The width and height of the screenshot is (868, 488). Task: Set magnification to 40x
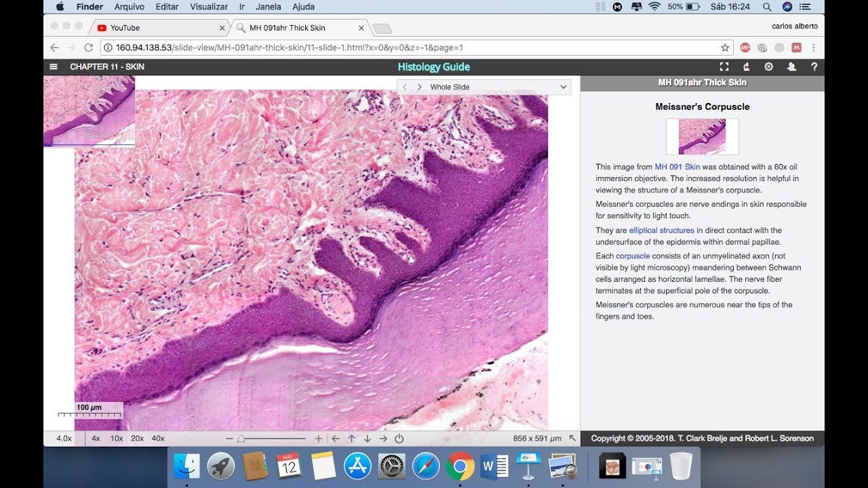pyautogui.click(x=158, y=439)
